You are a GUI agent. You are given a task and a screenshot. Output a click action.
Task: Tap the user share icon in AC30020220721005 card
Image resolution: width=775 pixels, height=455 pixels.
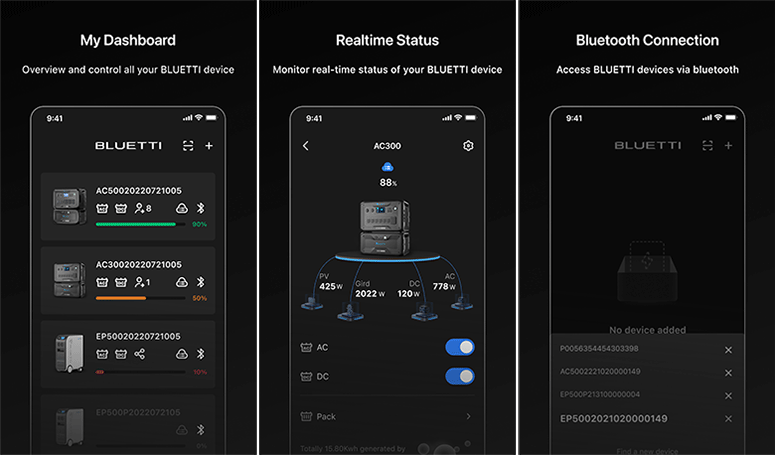pos(142,282)
